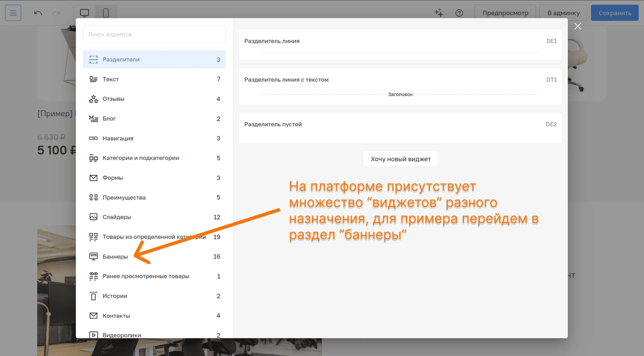Screen dimensions: 644x356
Task: Click the Формы envelope icon
Action: (93, 178)
